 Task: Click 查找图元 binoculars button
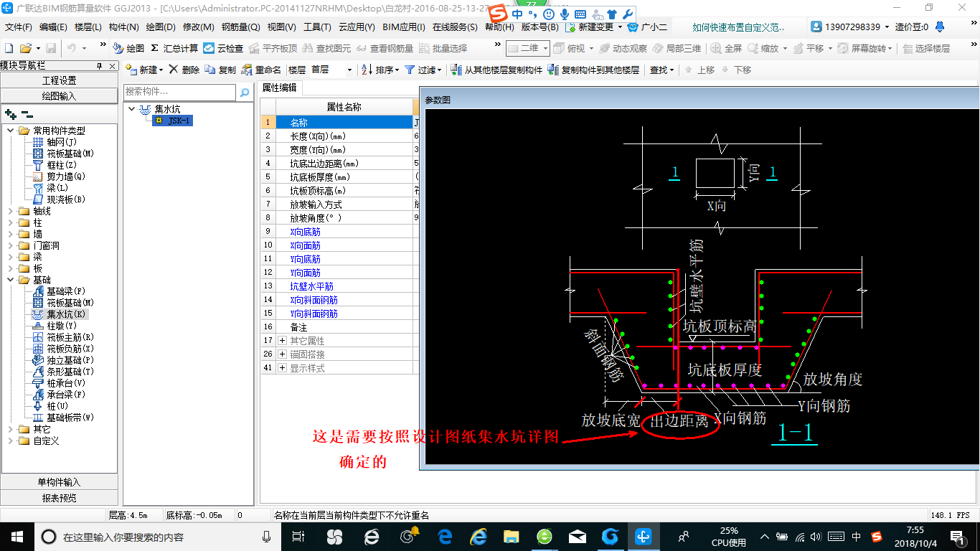point(327,48)
